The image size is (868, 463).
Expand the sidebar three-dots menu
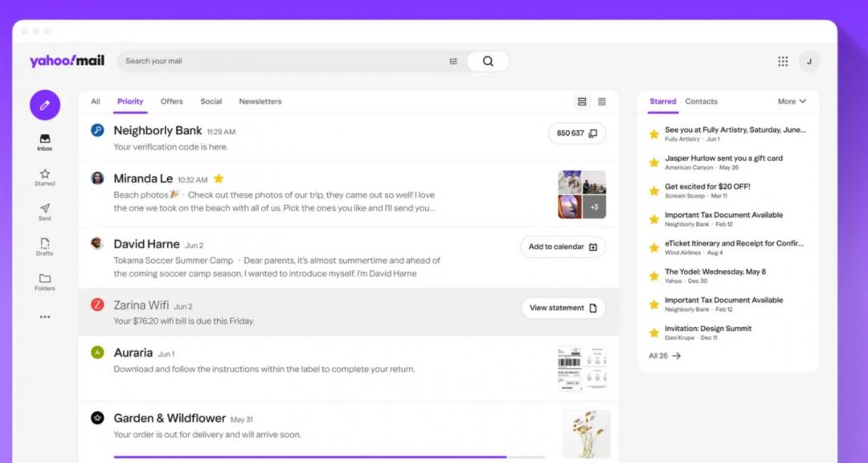45,317
